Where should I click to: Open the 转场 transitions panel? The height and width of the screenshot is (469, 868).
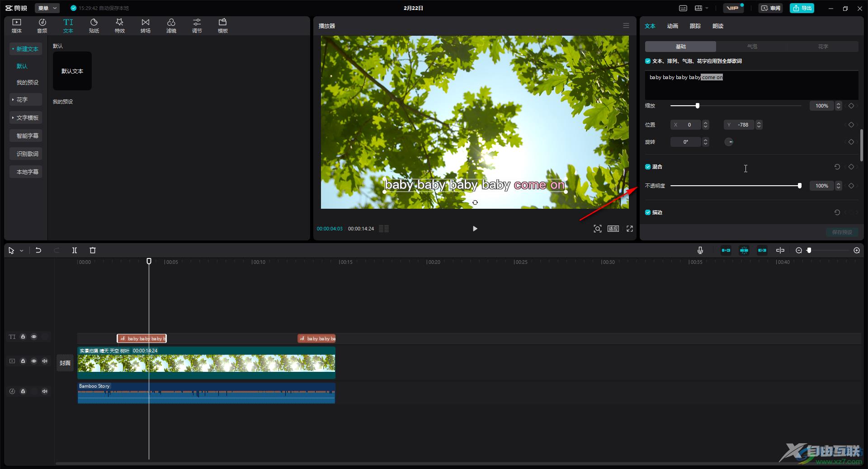[x=146, y=26]
